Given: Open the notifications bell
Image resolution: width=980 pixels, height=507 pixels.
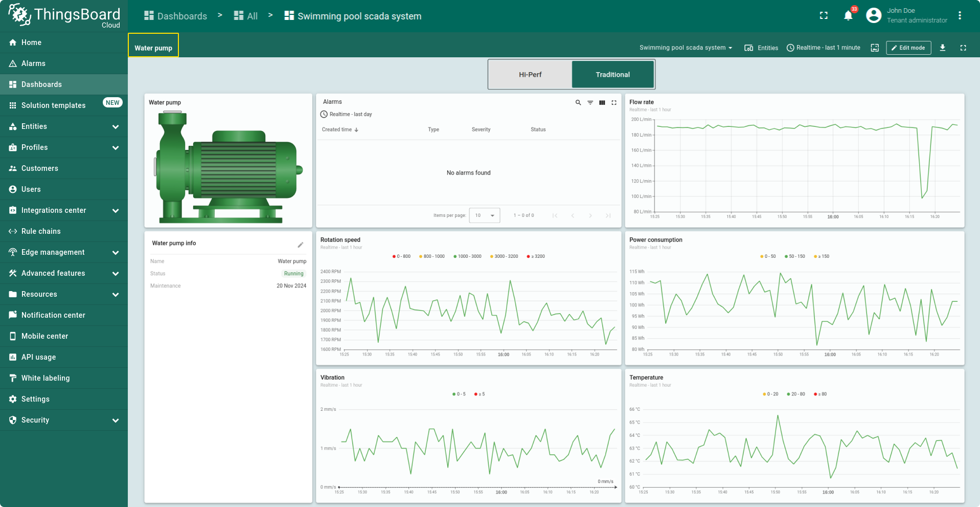Looking at the screenshot, I should tap(848, 15).
